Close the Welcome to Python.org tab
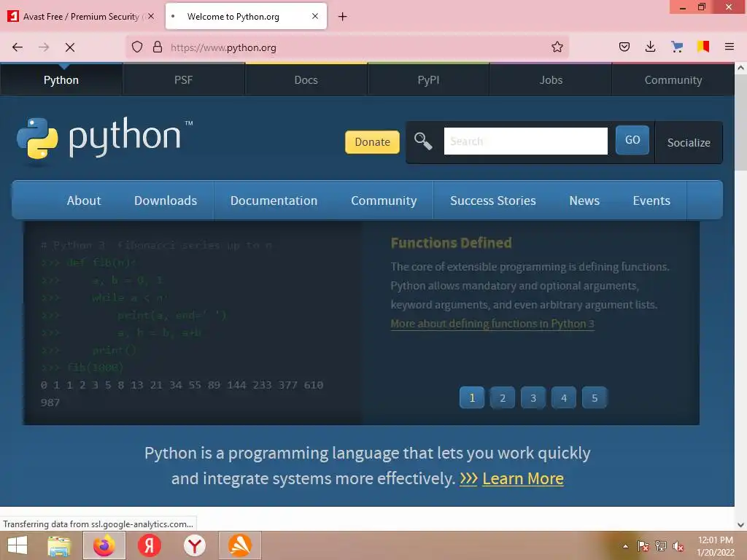Image resolution: width=747 pixels, height=560 pixels. point(315,16)
